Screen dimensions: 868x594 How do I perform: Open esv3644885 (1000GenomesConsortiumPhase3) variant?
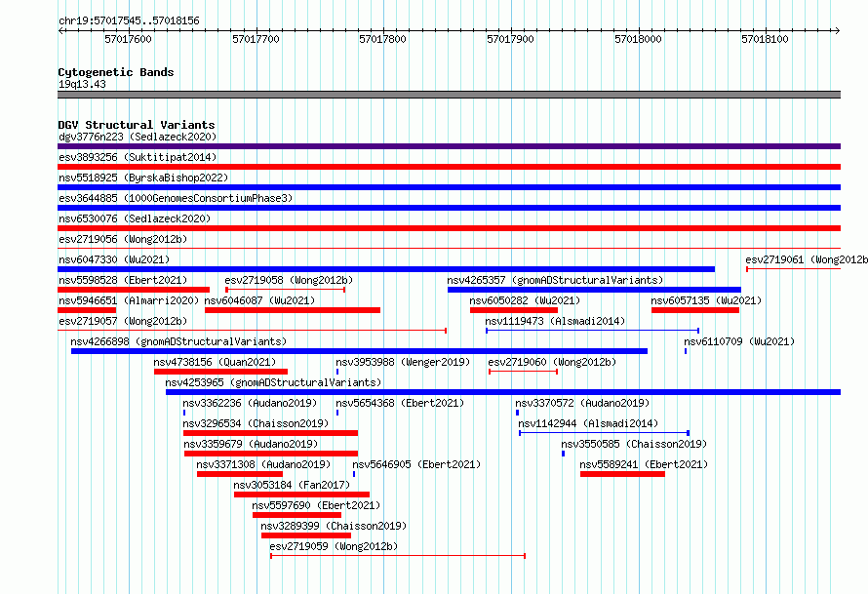click(176, 198)
